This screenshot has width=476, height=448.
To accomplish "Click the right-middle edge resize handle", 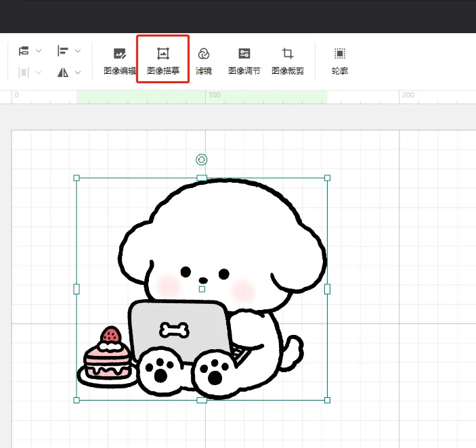I will [x=328, y=289].
